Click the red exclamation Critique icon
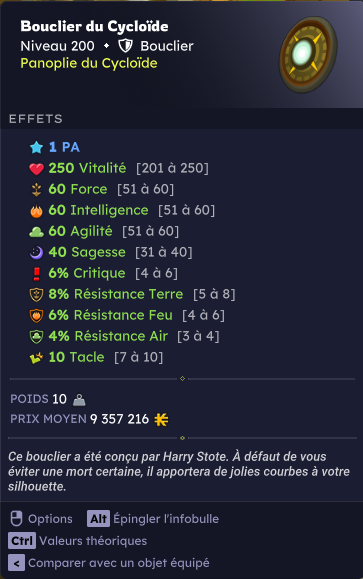363x579 pixels. [36, 274]
